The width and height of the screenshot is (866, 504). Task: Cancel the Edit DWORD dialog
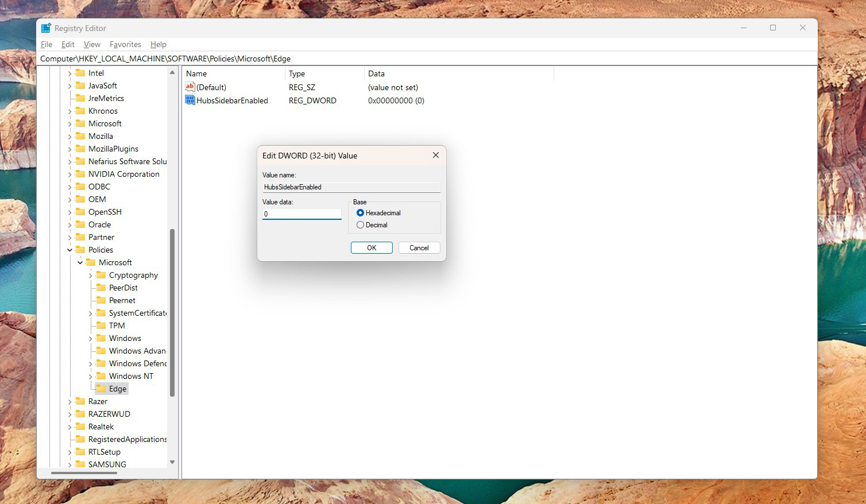[x=419, y=248]
